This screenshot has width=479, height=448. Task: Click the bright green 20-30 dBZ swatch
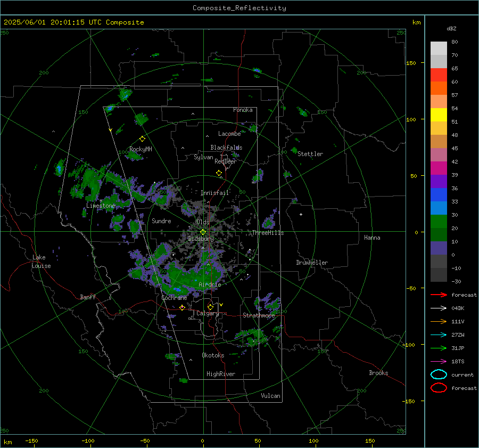[x=439, y=222]
